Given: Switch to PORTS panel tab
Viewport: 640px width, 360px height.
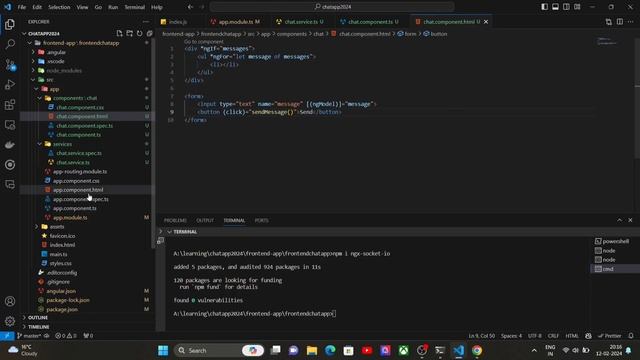Looking at the screenshot, I should (262, 220).
